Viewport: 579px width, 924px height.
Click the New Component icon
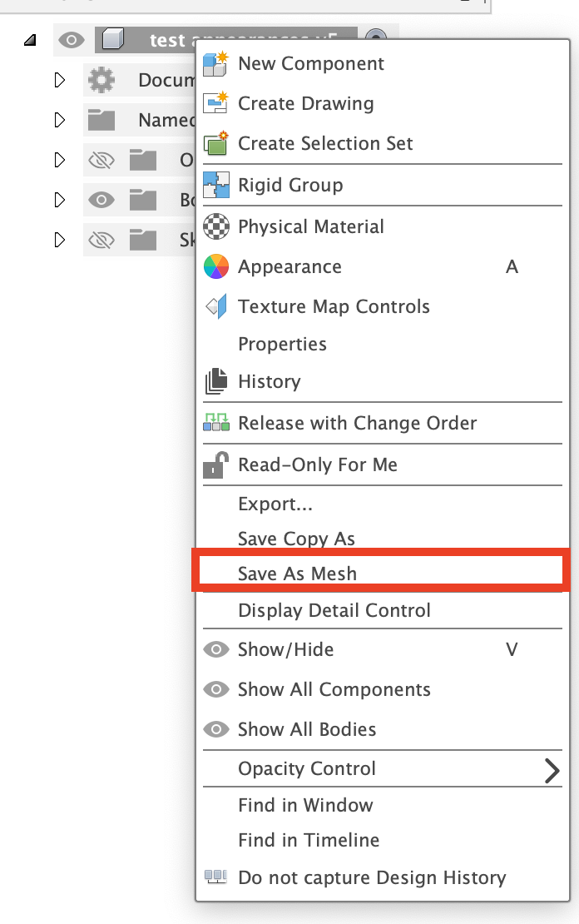215,63
